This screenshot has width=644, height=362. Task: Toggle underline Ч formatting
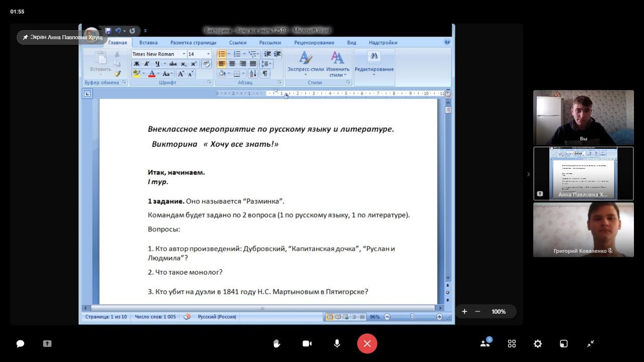click(157, 64)
